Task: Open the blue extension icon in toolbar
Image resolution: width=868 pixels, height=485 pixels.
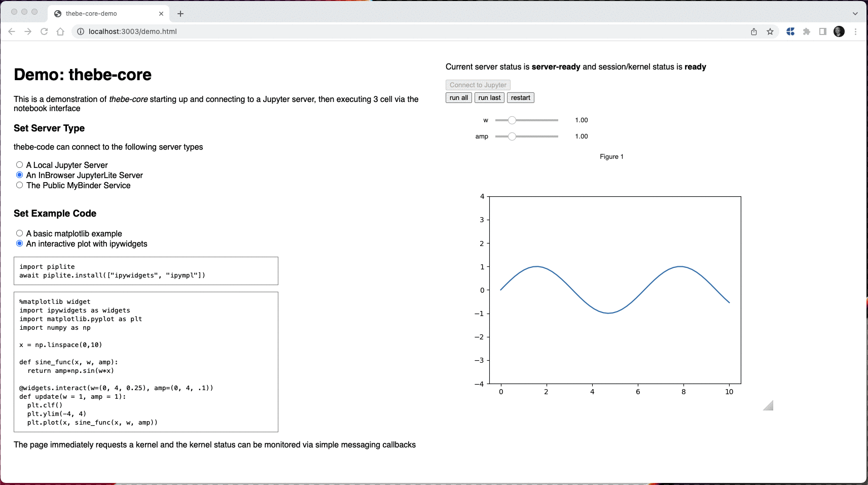Action: click(790, 31)
